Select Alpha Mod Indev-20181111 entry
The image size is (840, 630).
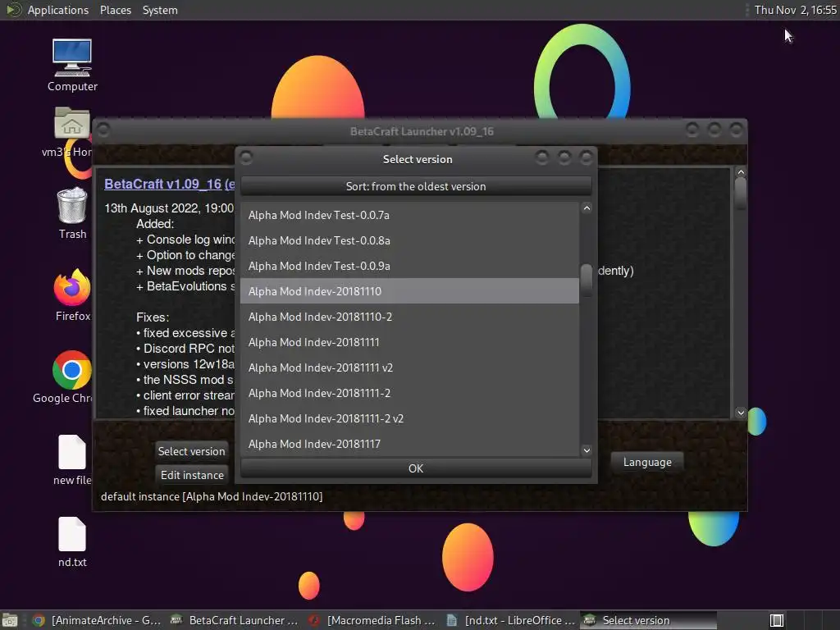click(409, 342)
